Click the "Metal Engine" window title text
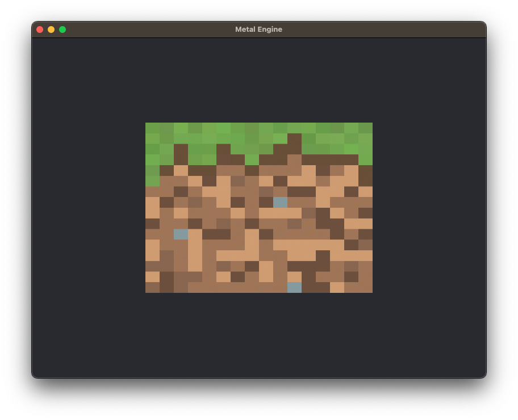Image resolution: width=518 pixels, height=420 pixels. coord(258,30)
